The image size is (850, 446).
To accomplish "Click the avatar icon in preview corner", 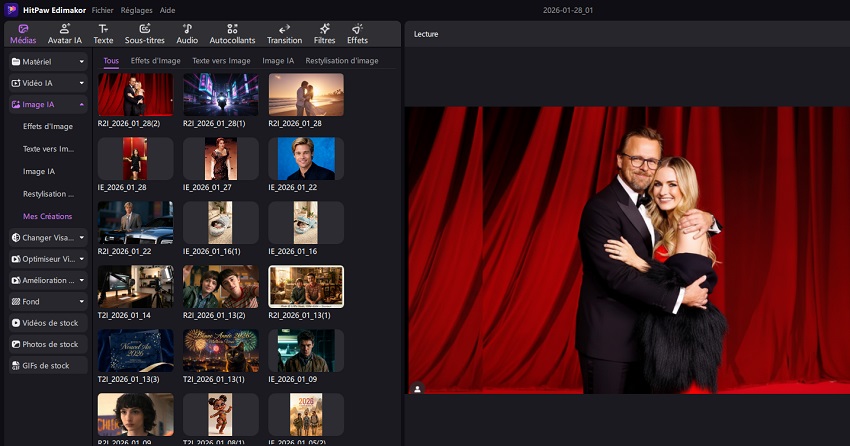I will tap(417, 389).
